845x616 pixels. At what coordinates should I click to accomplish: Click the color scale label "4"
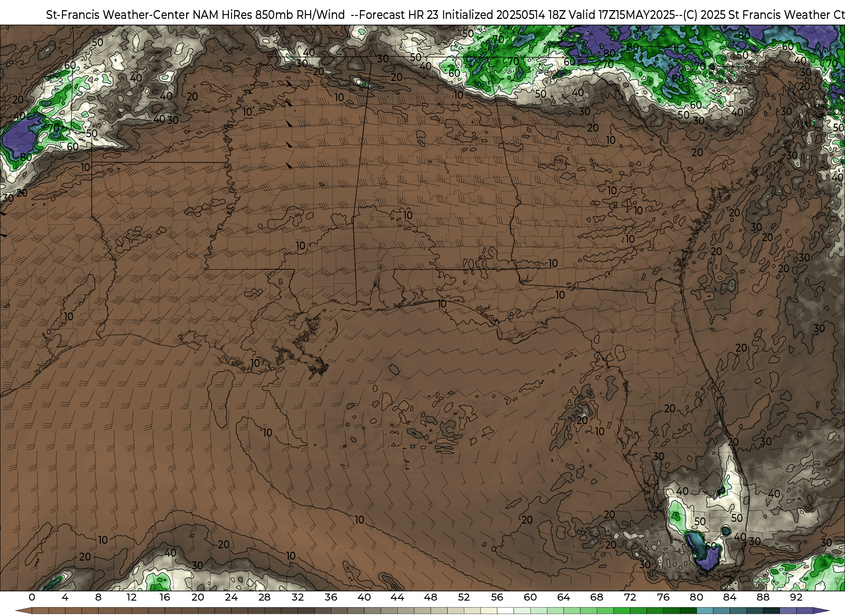point(65,597)
